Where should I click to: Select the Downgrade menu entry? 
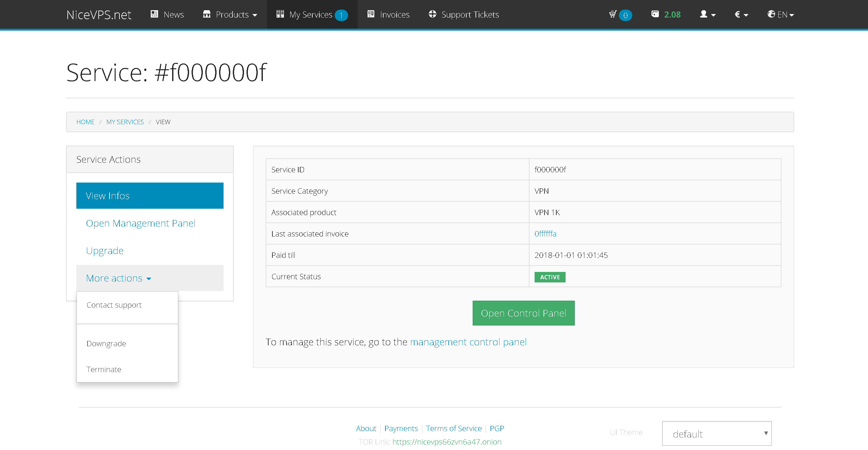[106, 343]
